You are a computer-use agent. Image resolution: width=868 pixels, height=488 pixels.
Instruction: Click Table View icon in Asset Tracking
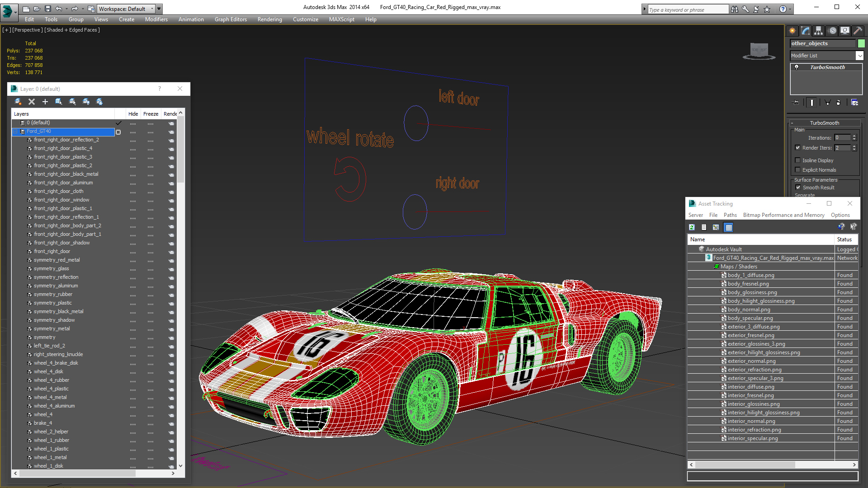coord(728,227)
